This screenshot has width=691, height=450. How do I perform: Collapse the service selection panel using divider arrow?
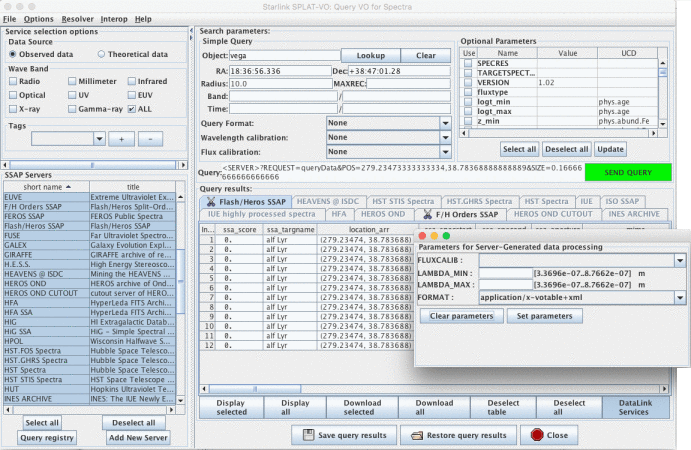191,30
